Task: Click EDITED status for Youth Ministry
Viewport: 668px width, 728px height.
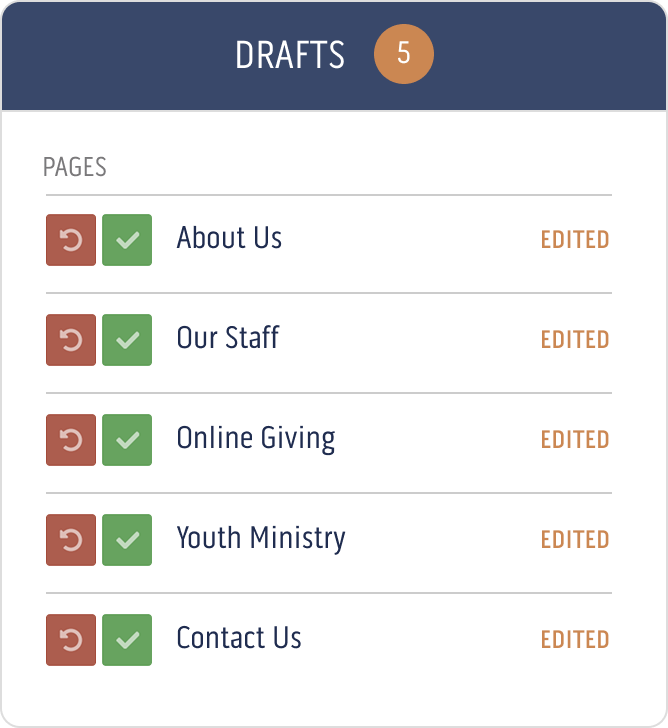Action: pos(574,540)
